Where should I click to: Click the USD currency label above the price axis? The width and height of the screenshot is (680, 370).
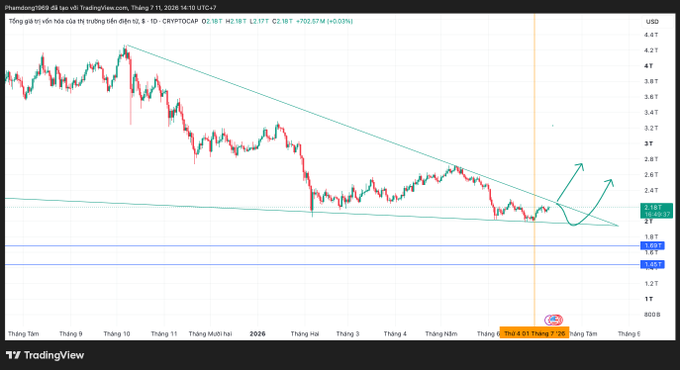[x=652, y=22]
